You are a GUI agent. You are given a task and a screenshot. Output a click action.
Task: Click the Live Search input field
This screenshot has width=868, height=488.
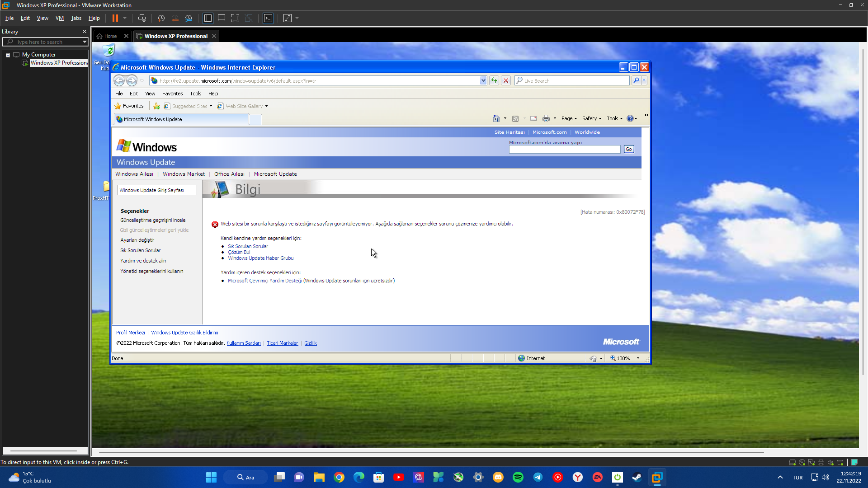574,80
